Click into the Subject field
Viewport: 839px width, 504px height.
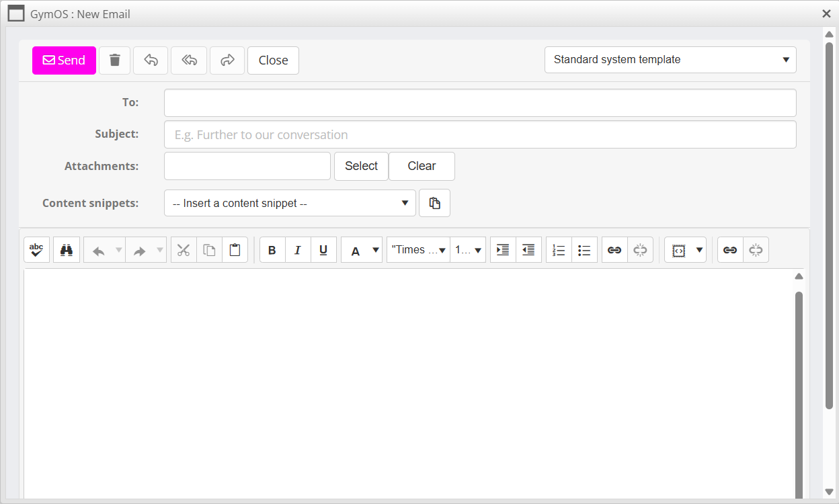pos(480,134)
